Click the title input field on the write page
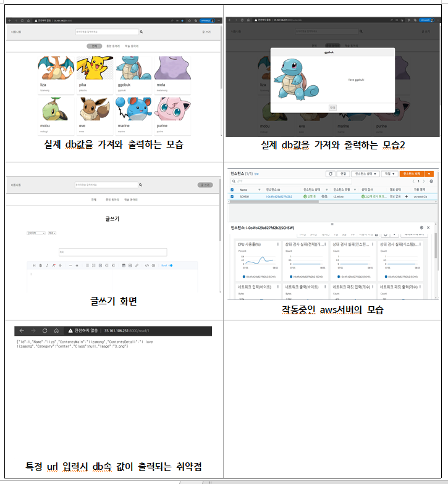Viewport: 448px width, 484px height. (x=112, y=252)
